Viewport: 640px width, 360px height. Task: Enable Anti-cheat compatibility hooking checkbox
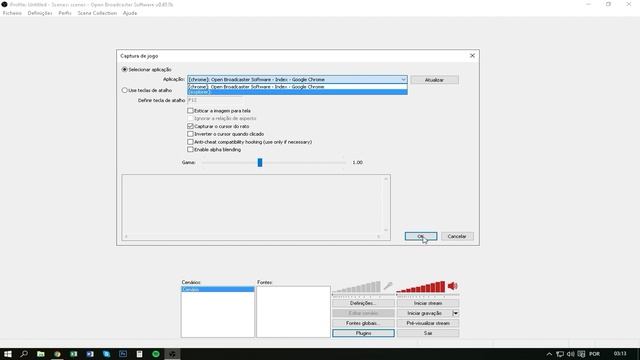pyautogui.click(x=190, y=142)
